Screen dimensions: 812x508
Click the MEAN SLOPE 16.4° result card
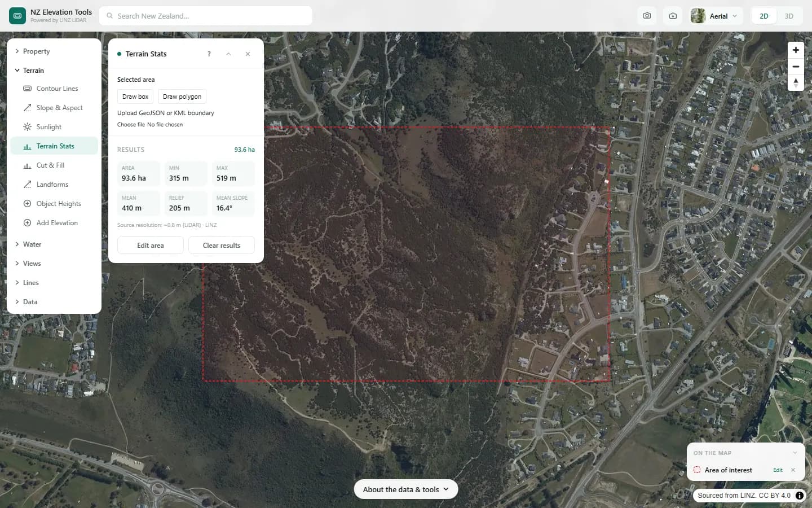(x=233, y=204)
